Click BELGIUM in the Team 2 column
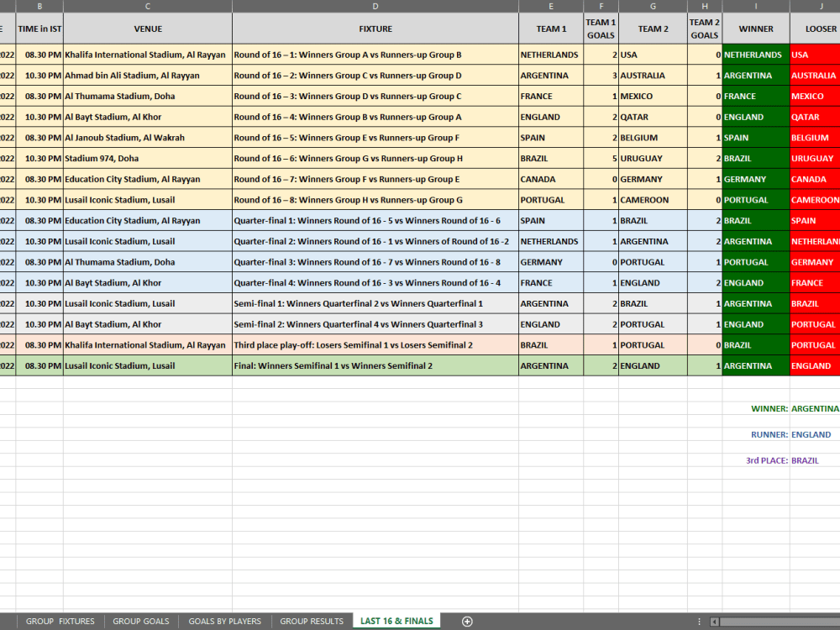This screenshot has width=840, height=630. click(653, 138)
